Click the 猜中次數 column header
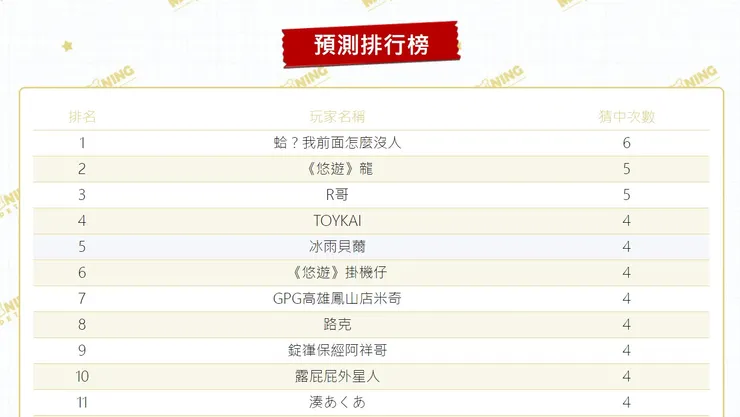The width and height of the screenshot is (740, 417). click(626, 117)
